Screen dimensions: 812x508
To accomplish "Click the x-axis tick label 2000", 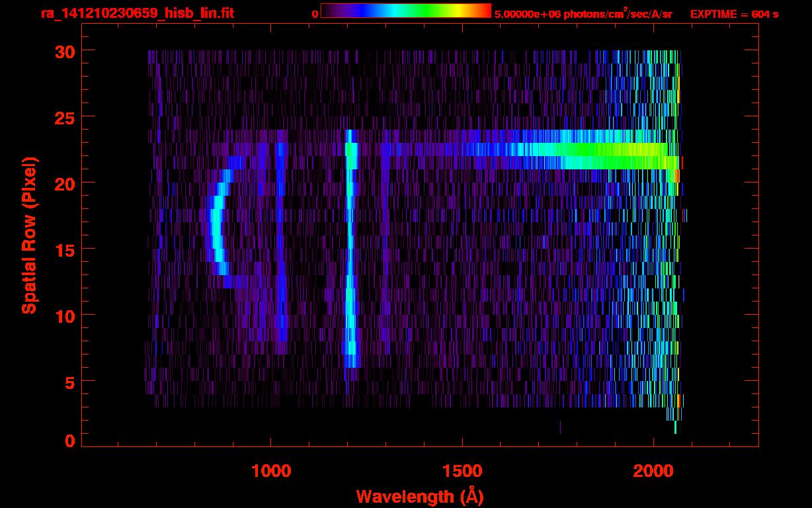I will point(653,470).
